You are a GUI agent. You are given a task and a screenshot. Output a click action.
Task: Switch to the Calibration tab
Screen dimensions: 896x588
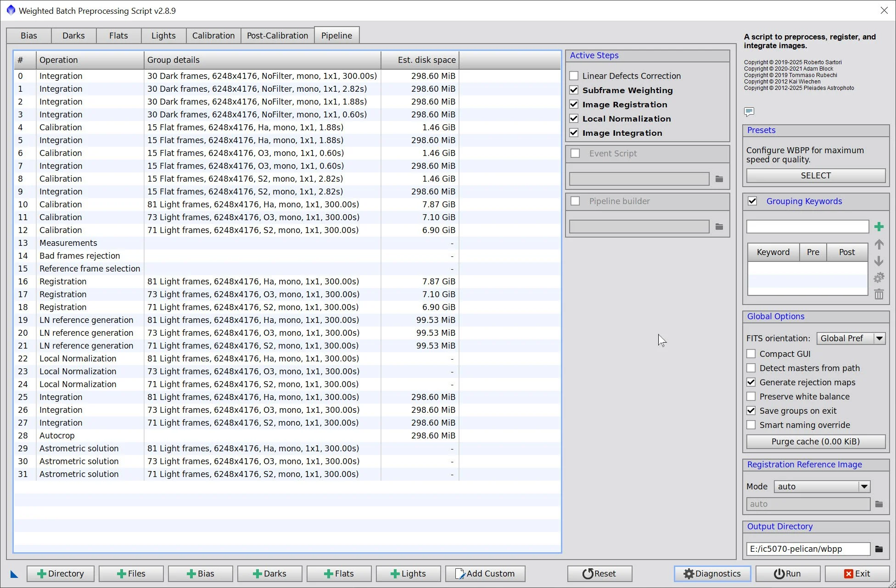click(x=213, y=35)
